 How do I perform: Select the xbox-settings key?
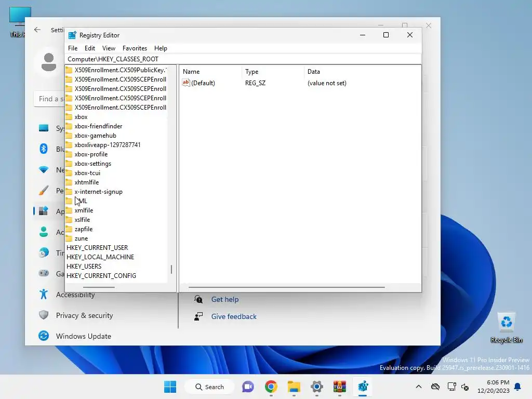tap(92, 164)
